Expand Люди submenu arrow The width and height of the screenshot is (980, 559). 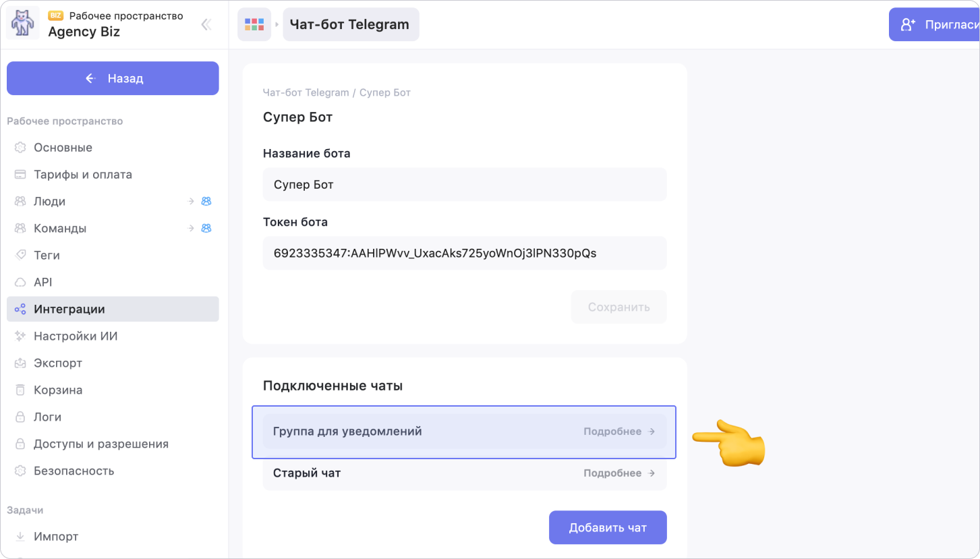click(191, 202)
